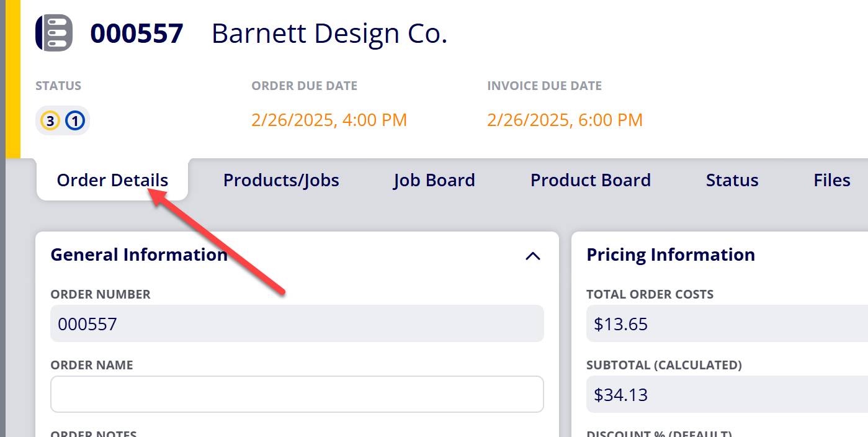Go to the Product Board tab
Viewport: 868px width, 437px height.
(x=591, y=180)
